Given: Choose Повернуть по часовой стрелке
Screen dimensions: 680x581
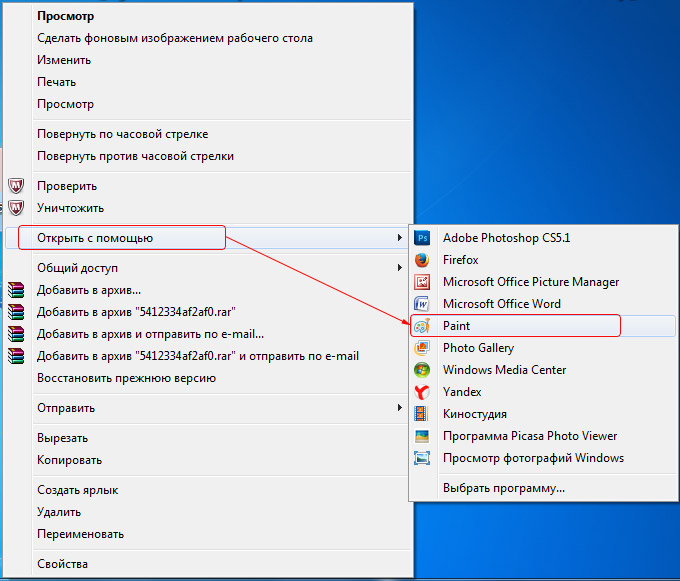Looking at the screenshot, I should (123, 134).
